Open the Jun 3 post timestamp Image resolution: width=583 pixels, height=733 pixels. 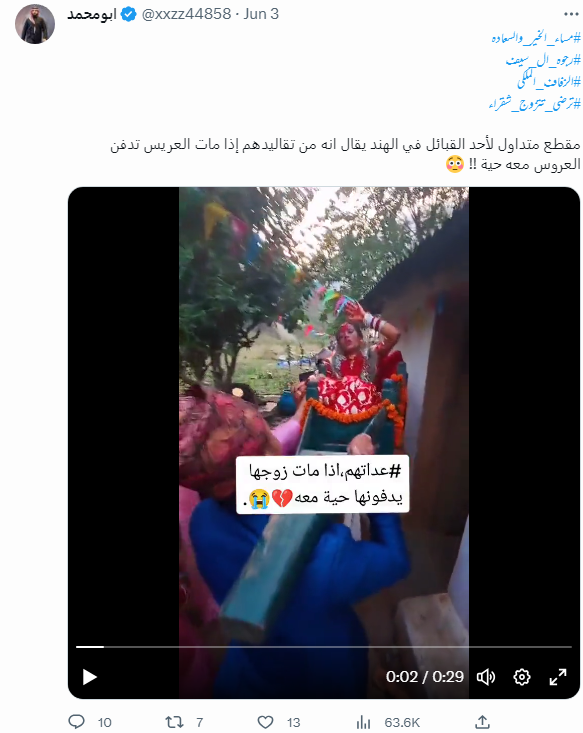[x=261, y=14]
